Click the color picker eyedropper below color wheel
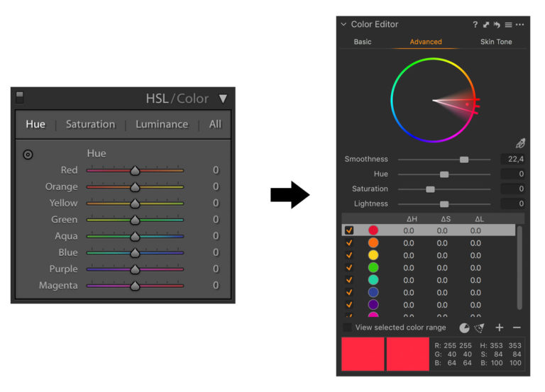Screen dimensions: 545x392 coord(520,143)
